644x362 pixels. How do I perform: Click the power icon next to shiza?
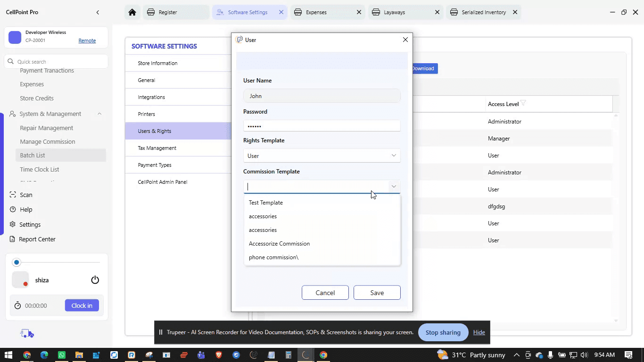(x=95, y=280)
